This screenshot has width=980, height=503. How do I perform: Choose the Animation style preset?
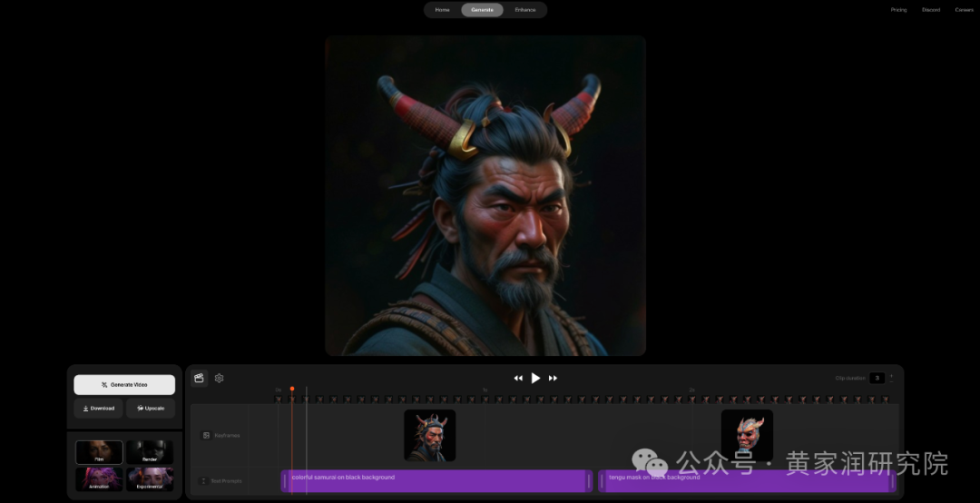pos(100,479)
